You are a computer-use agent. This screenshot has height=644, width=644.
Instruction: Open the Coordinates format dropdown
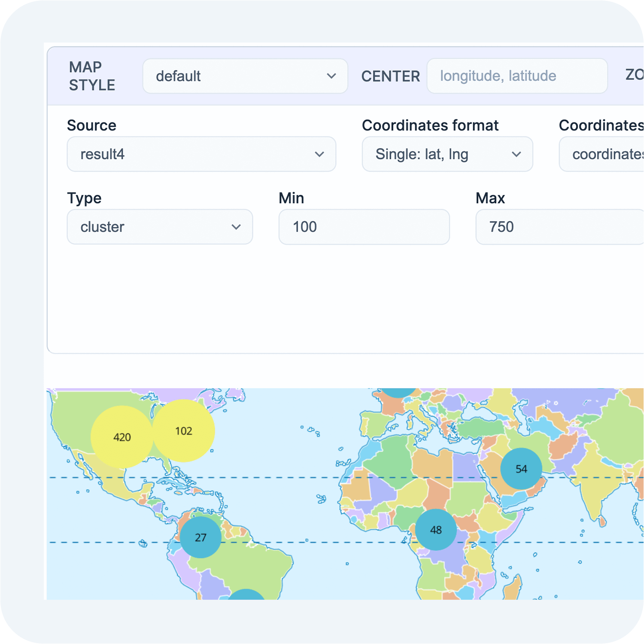pos(447,154)
